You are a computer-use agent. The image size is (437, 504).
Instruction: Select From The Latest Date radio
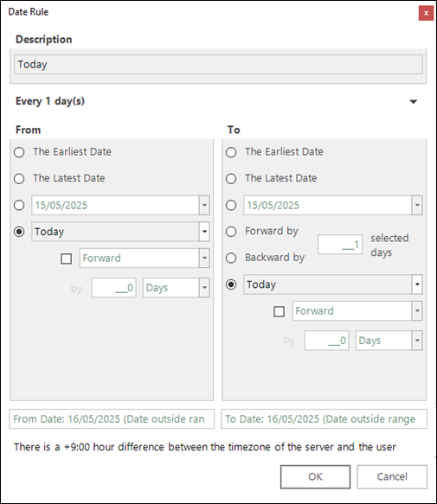[x=19, y=178]
